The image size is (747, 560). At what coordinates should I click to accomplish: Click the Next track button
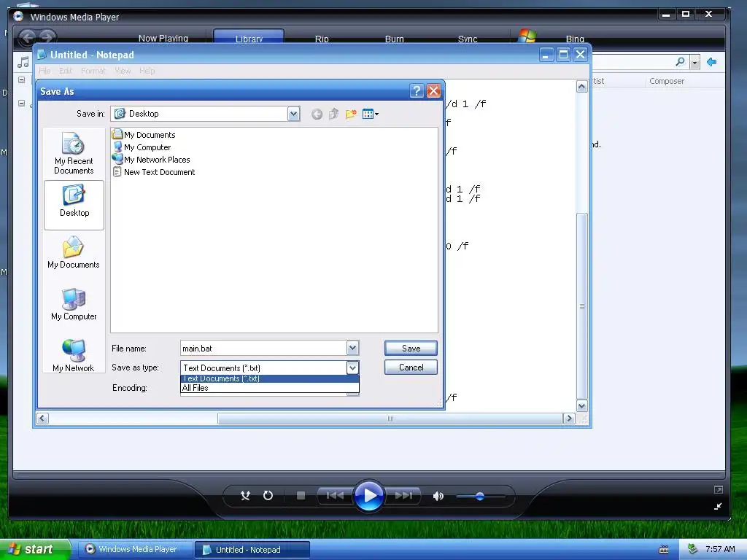403,496
